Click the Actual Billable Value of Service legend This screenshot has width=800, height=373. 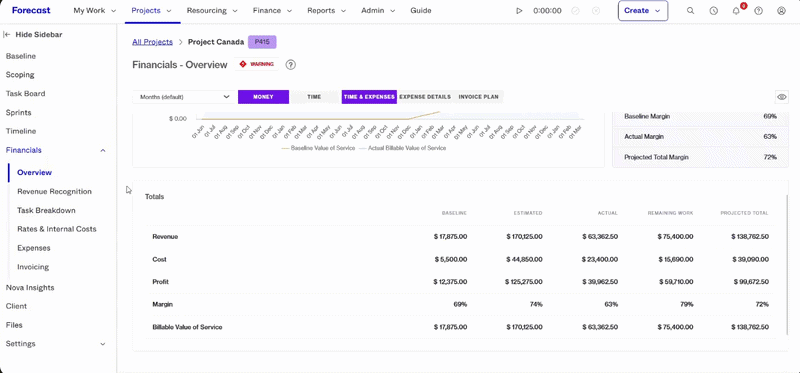(403, 148)
